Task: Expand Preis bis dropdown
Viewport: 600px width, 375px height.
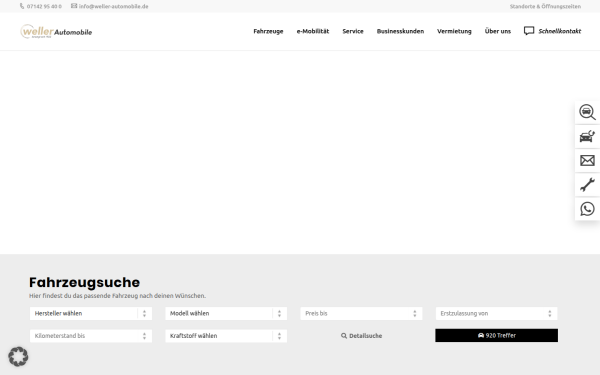Action: [361, 313]
